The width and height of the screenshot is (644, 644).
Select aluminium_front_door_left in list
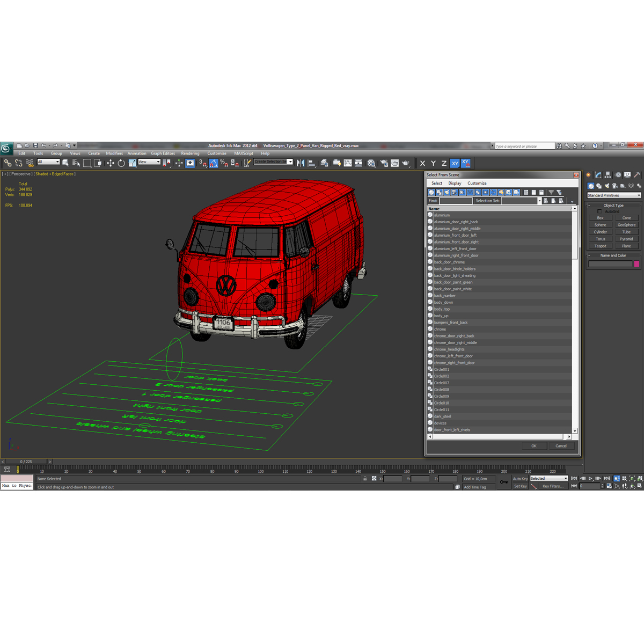click(455, 235)
